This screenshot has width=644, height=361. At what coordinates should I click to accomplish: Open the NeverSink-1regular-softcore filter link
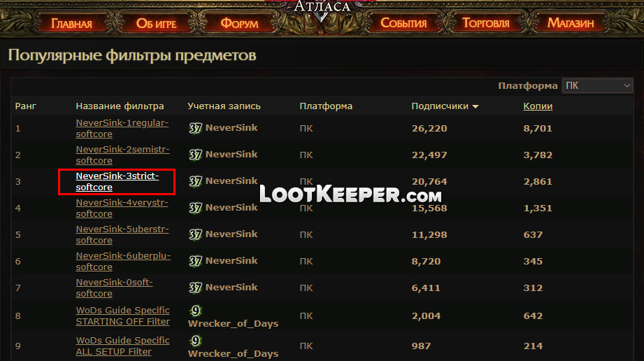click(122, 128)
